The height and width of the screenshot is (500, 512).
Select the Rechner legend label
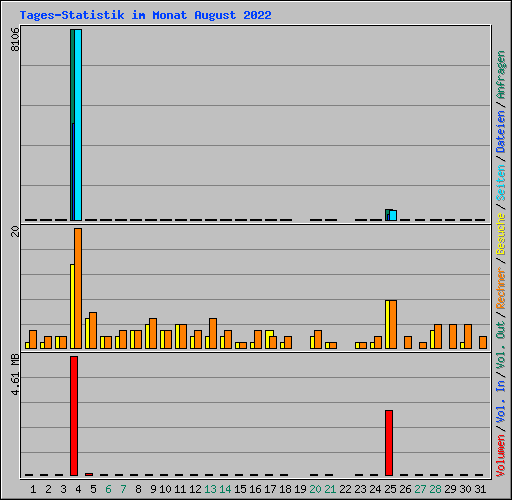point(501,288)
